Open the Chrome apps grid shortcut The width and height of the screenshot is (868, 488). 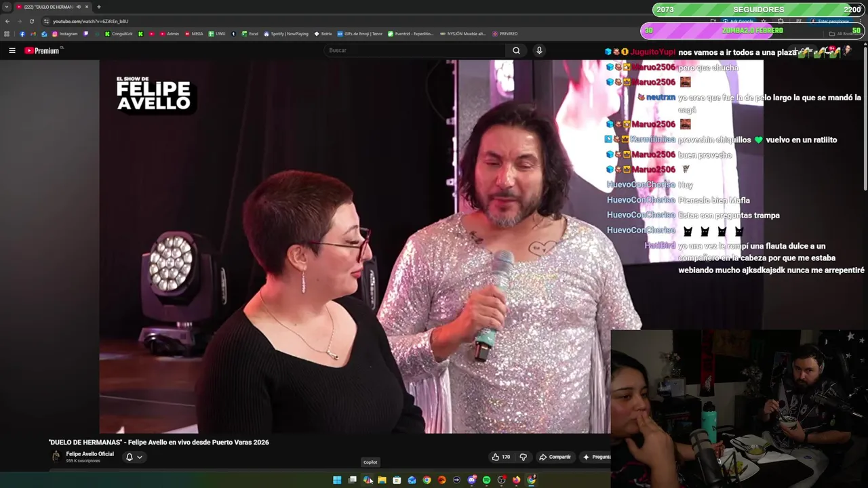point(7,34)
